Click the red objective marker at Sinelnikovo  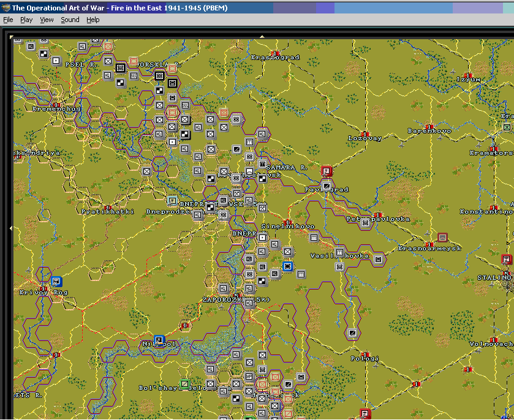pos(287,222)
